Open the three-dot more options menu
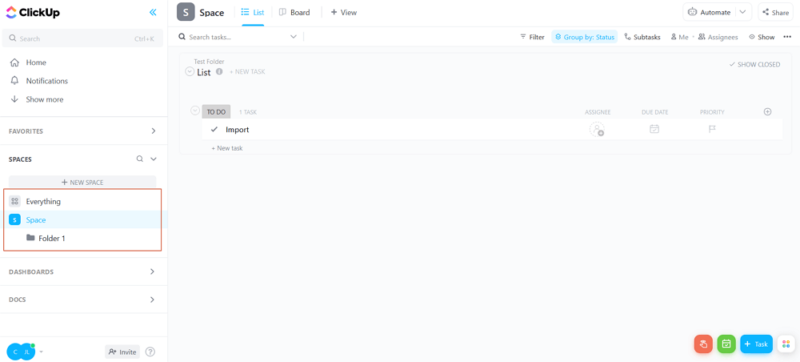The height and width of the screenshot is (362, 800). 787,37
